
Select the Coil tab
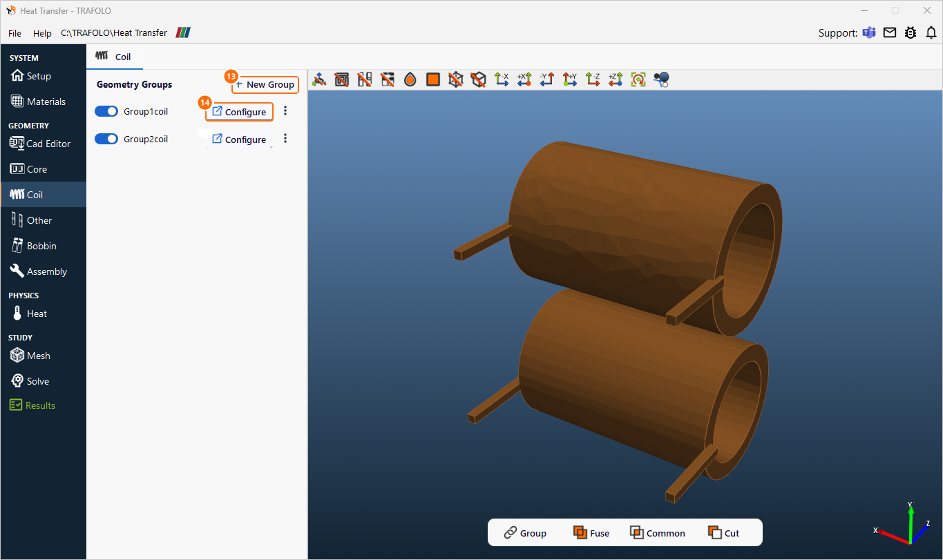(x=115, y=57)
